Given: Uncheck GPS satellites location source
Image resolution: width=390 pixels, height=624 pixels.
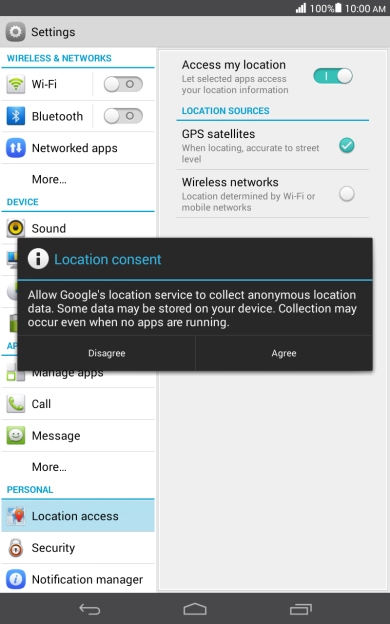Looking at the screenshot, I should tap(347, 145).
